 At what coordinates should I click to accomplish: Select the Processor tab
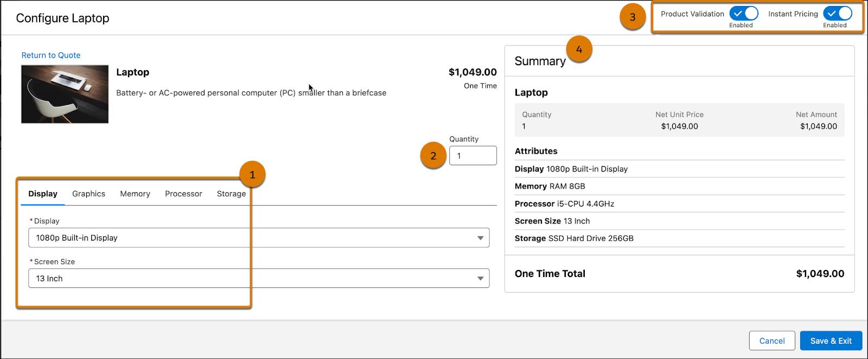click(x=183, y=194)
